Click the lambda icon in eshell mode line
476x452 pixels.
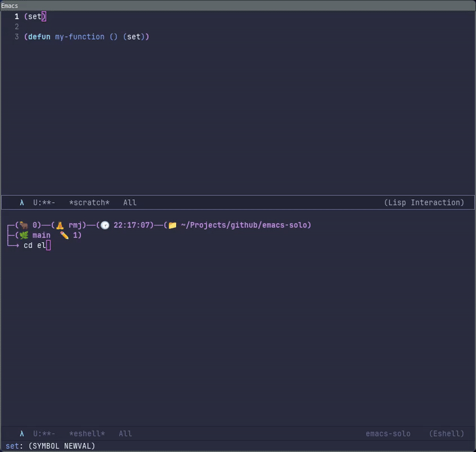[22, 434]
